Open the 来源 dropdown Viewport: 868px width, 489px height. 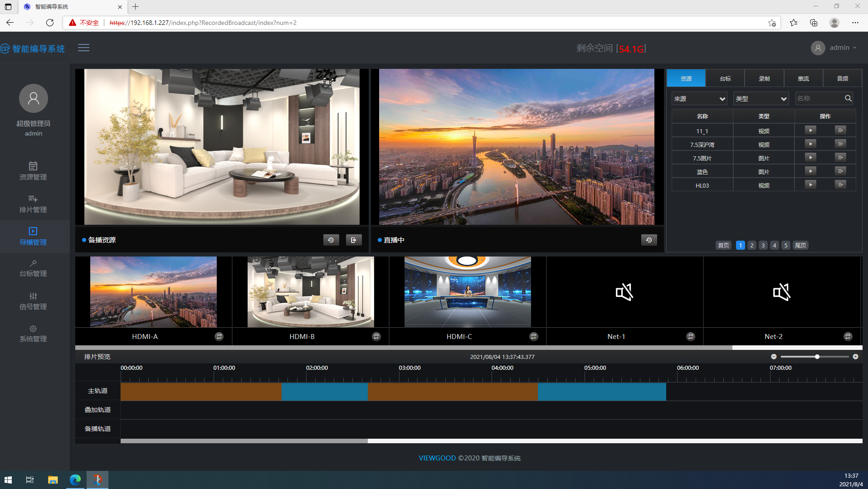coord(699,98)
